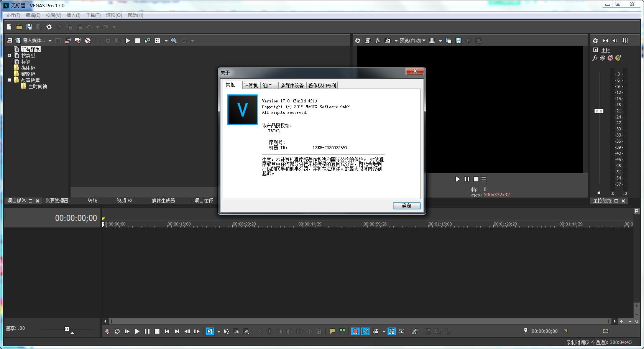The height and width of the screenshot is (349, 644).
Task: Click the 确定 button in the About dialog
Action: [x=406, y=206]
